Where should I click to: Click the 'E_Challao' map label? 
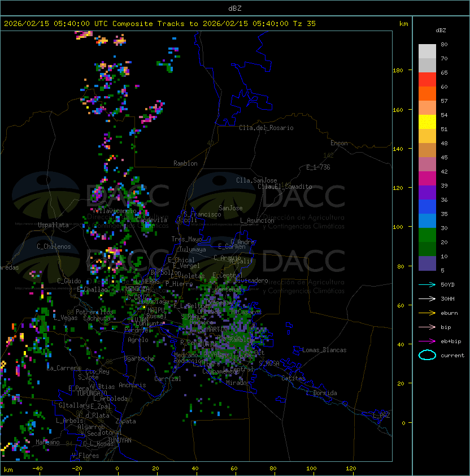click(x=92, y=289)
